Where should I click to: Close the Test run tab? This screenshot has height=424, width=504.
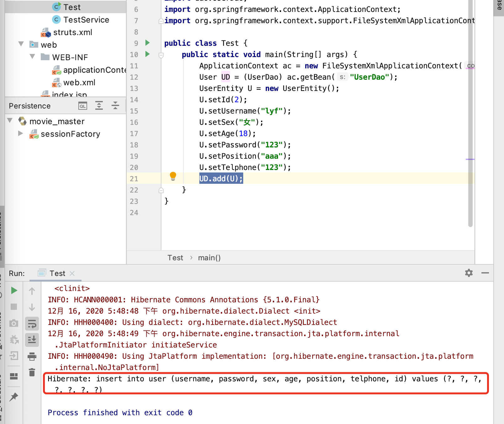click(72, 273)
